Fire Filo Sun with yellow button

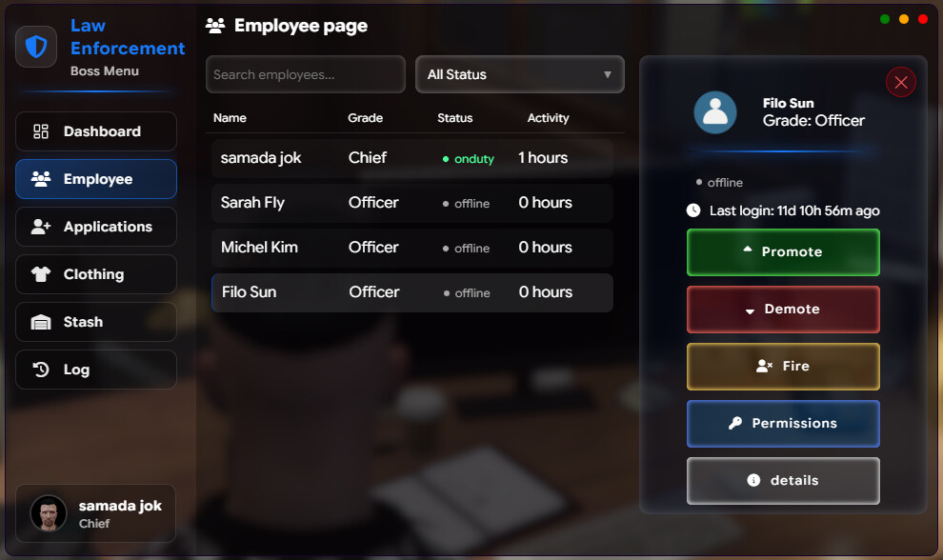[783, 367]
